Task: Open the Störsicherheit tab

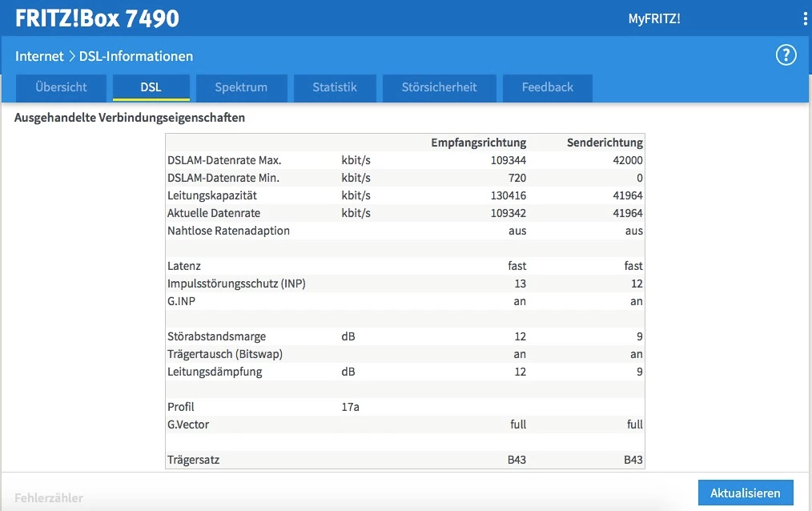Action: click(439, 87)
